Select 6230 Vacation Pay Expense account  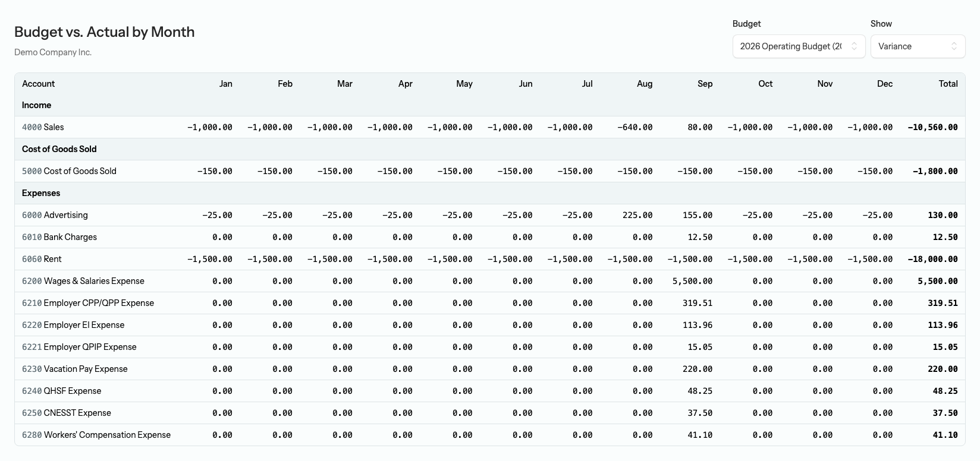pyautogui.click(x=75, y=369)
